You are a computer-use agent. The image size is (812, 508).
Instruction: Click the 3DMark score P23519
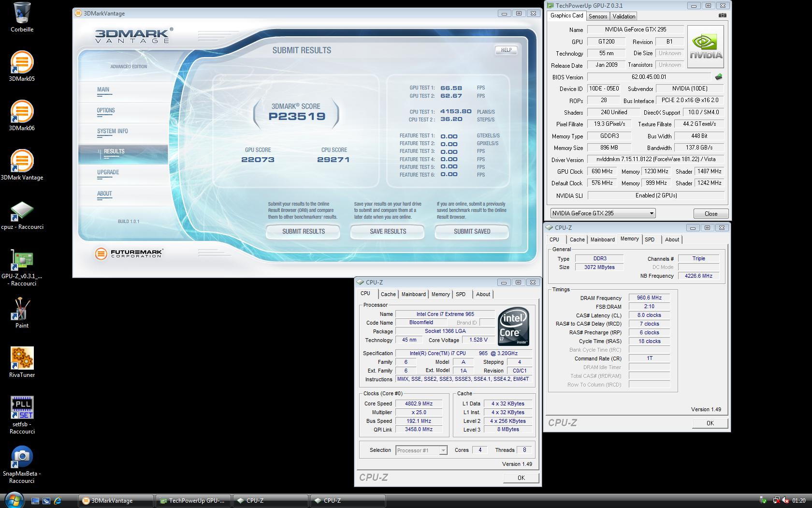(x=297, y=116)
